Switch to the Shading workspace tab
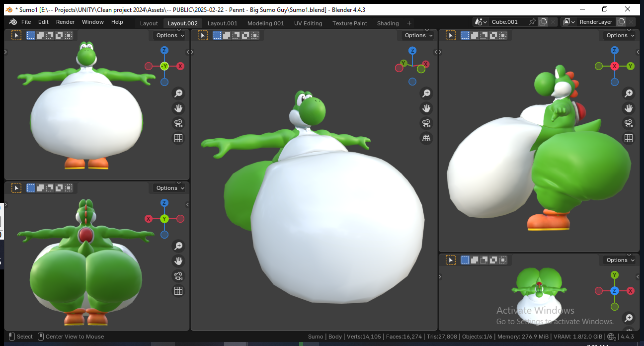 tap(388, 23)
